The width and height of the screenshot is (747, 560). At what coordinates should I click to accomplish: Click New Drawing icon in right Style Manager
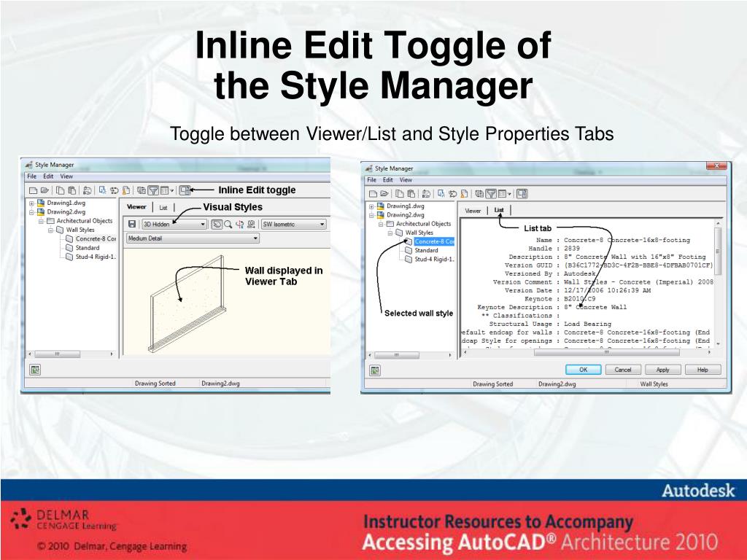373,194
